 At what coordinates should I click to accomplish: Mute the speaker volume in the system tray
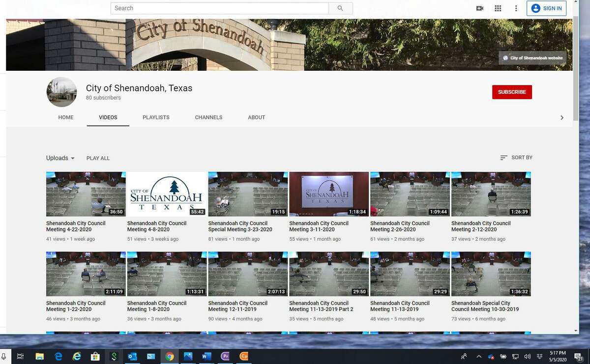pyautogui.click(x=527, y=357)
